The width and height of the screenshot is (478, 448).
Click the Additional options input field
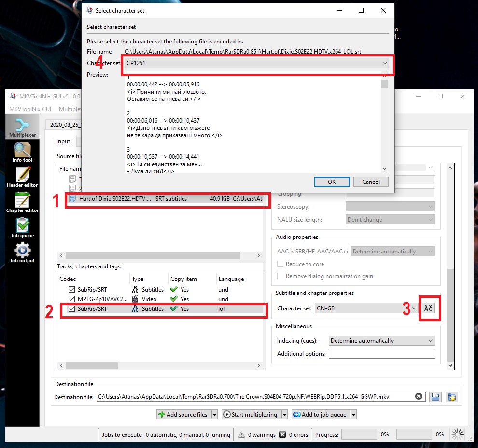pos(381,354)
